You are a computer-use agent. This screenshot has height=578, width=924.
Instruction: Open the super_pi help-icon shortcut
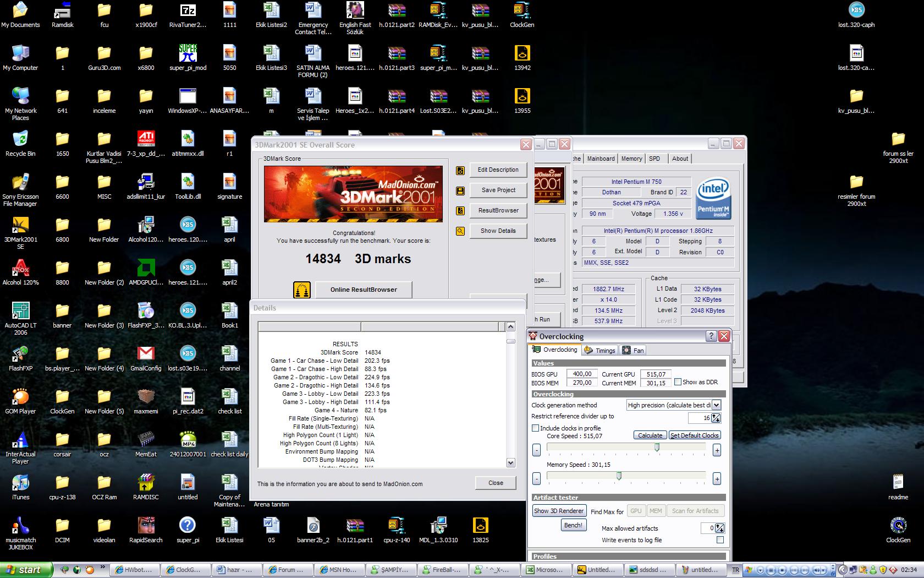(x=188, y=530)
